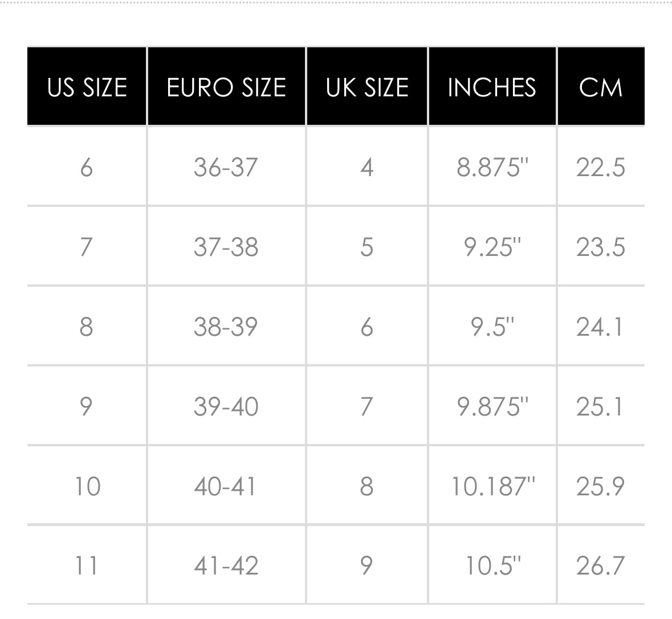The height and width of the screenshot is (619, 672).
Task: Click the 23.5 cm value
Action: 601,247
